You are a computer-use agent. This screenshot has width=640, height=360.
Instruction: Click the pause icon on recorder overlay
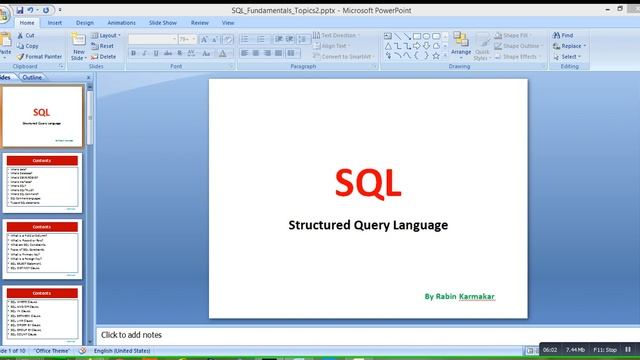628,349
